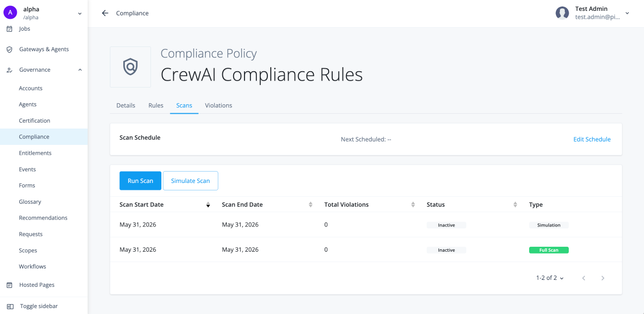The height and width of the screenshot is (314, 644).
Task: Click the Compliance breadcrumb title
Action: coord(132,13)
